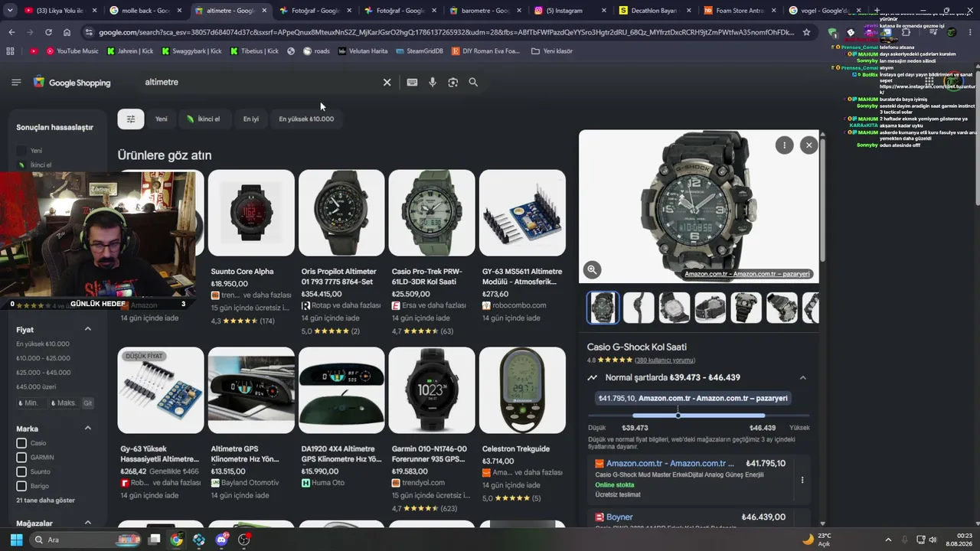Open Chrome home page button

tap(67, 32)
